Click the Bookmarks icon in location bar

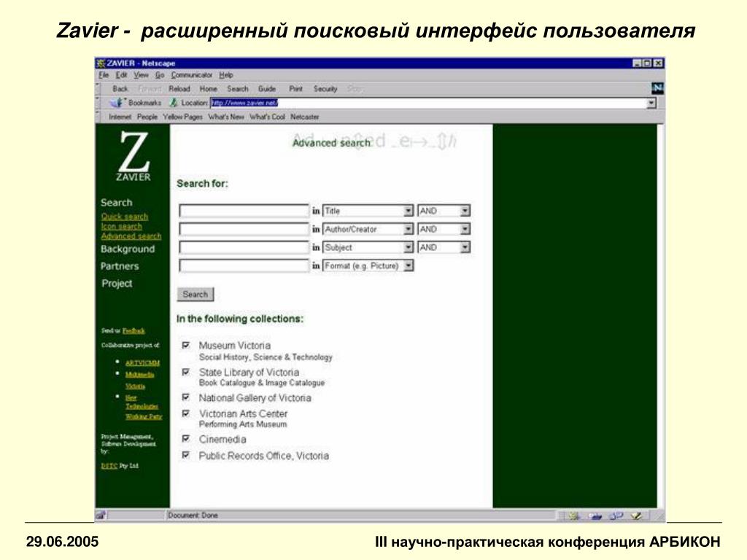click(x=117, y=102)
